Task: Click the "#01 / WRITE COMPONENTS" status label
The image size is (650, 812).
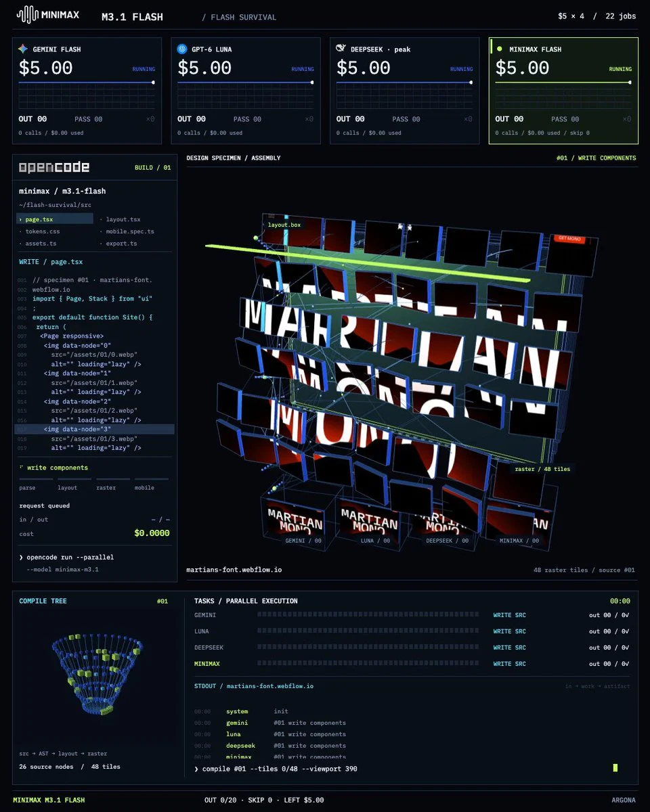Action: [596, 158]
